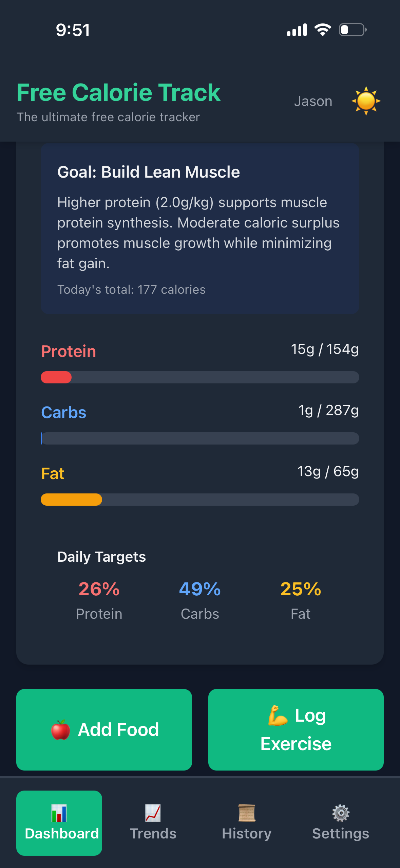
Task: Tap the battery indicator
Action: pos(351,30)
